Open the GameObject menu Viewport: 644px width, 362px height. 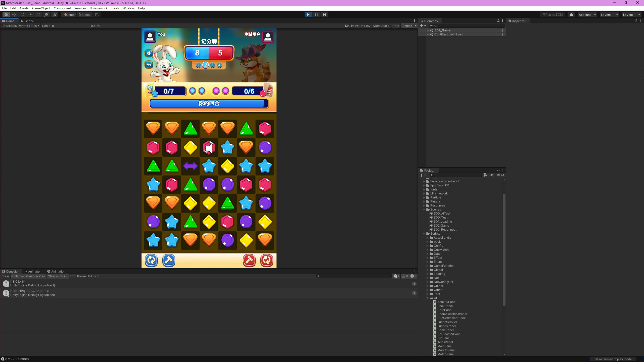(x=41, y=8)
